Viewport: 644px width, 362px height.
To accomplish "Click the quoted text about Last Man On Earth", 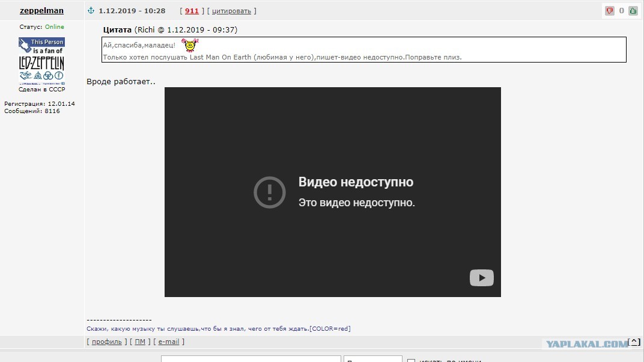I will (x=282, y=57).
